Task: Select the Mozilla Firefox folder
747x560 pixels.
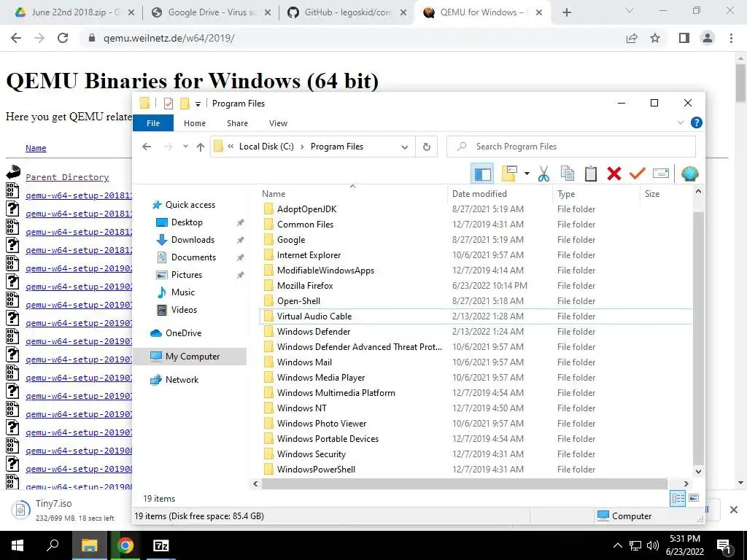Action: [305, 286]
